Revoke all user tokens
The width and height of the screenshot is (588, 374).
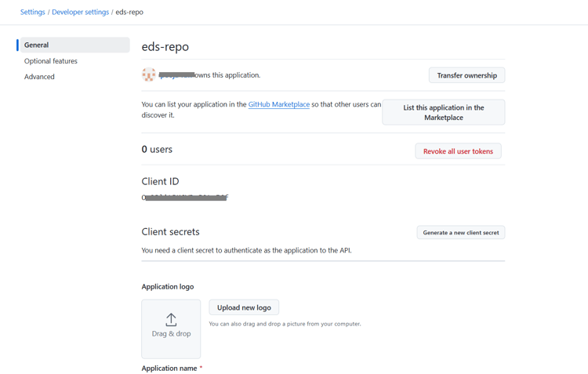[458, 151]
